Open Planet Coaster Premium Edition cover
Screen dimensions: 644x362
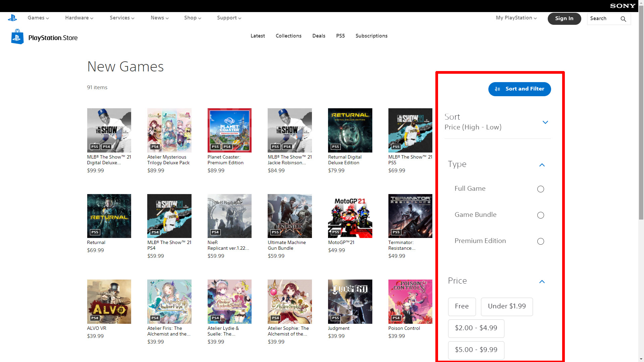[229, 130]
